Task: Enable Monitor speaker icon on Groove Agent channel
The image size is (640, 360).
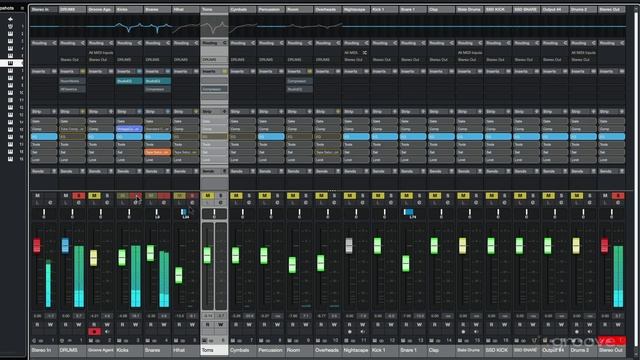Action: click(107, 332)
